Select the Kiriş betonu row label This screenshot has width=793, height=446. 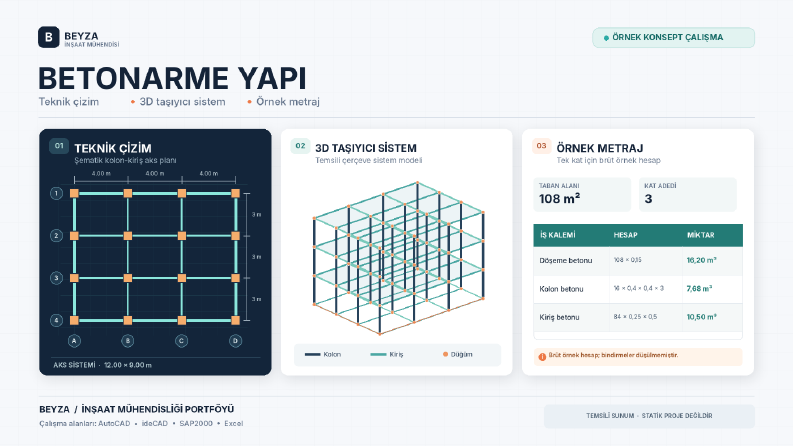[559, 317]
